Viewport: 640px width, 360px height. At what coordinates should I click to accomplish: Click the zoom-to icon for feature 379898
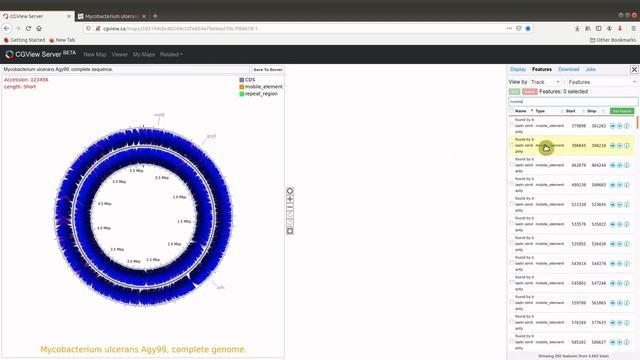coord(620,126)
